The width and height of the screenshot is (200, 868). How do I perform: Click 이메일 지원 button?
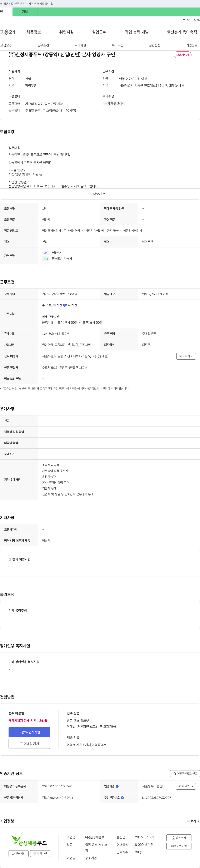[x=29, y=744]
